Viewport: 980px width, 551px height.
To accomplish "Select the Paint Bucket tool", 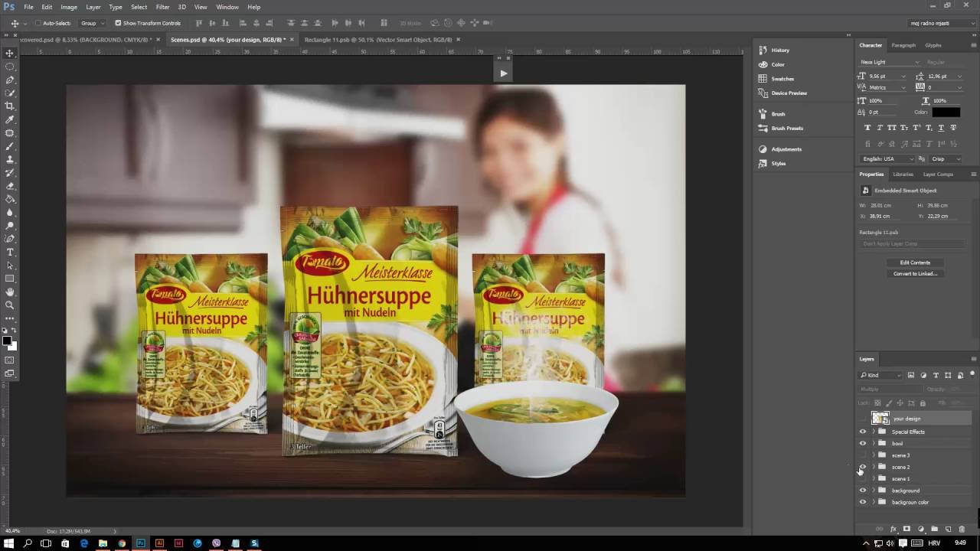I will (x=10, y=199).
